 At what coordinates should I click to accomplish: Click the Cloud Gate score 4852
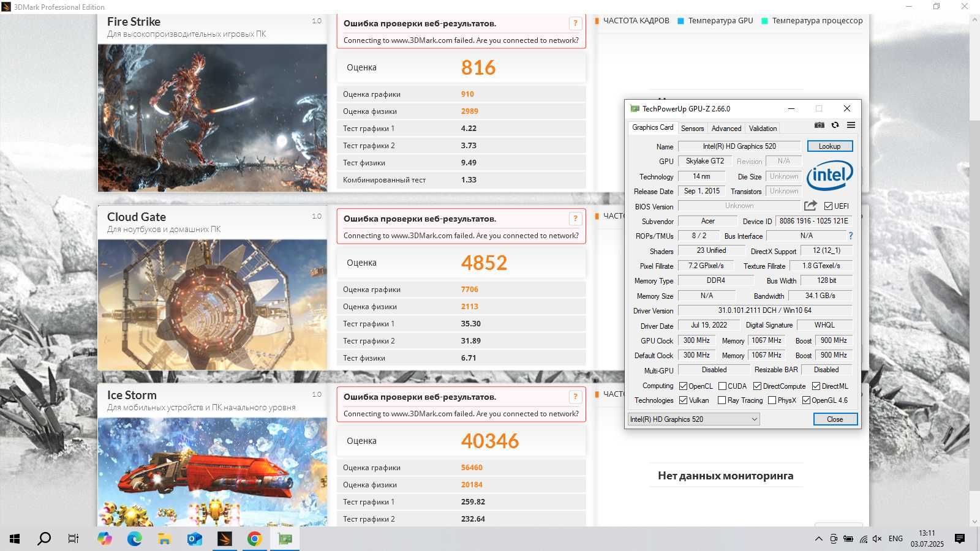click(x=484, y=263)
